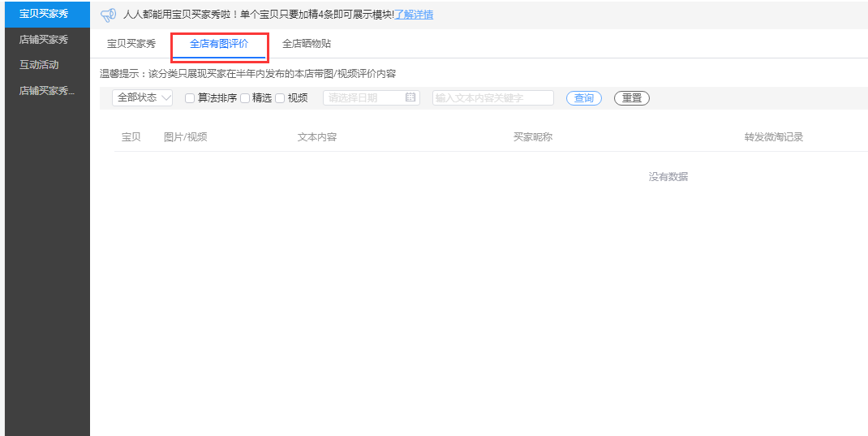Open the 了解详情 link
868x436 pixels.
pyautogui.click(x=413, y=15)
